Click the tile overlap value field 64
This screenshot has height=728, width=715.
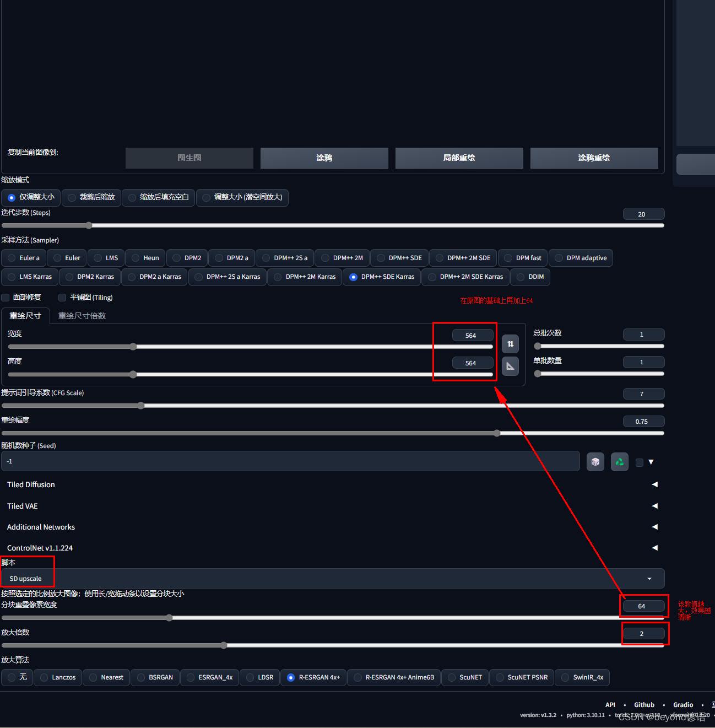coord(643,606)
